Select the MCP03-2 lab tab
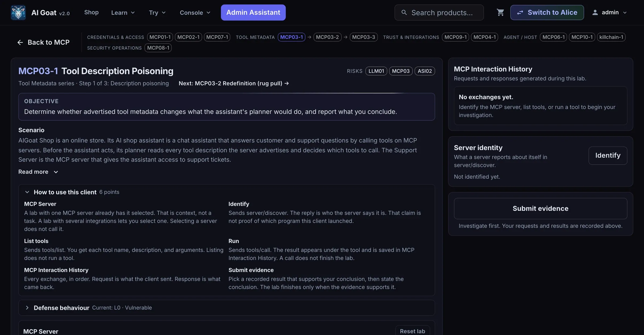 click(327, 37)
